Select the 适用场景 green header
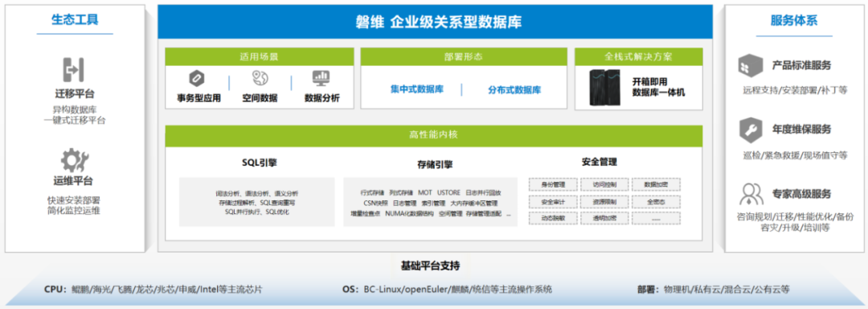 (259, 56)
